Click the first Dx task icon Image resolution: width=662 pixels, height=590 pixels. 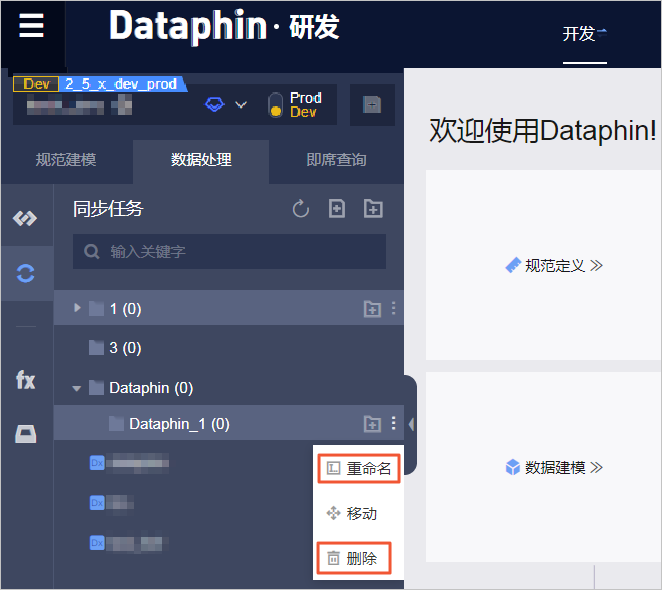(97, 462)
